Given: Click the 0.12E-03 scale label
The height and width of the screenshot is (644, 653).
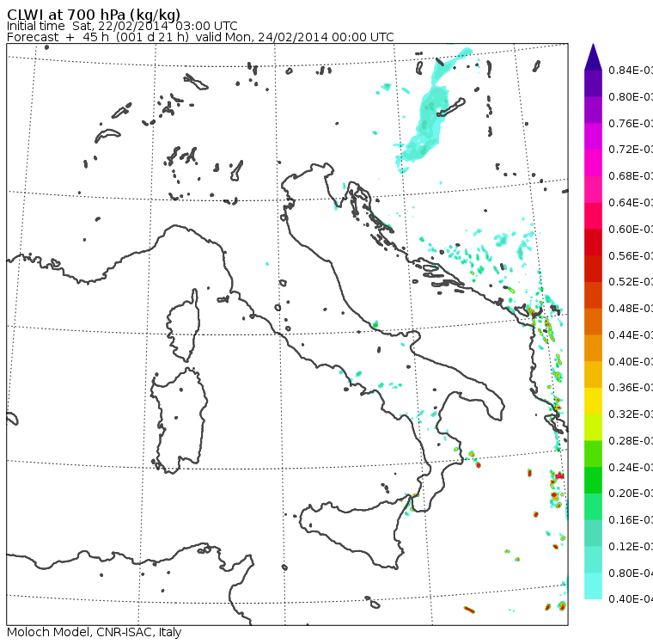Looking at the screenshot, I should tap(631, 547).
